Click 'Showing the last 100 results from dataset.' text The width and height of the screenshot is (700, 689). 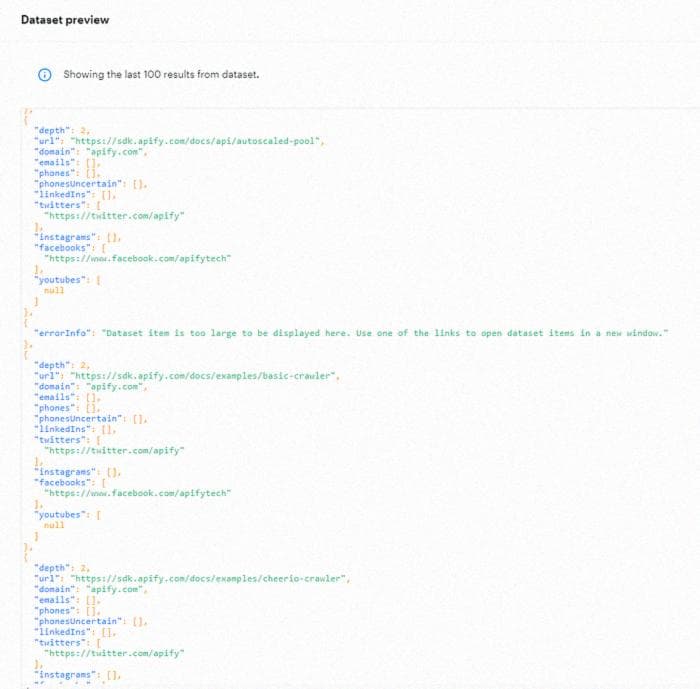pyautogui.click(x=161, y=74)
